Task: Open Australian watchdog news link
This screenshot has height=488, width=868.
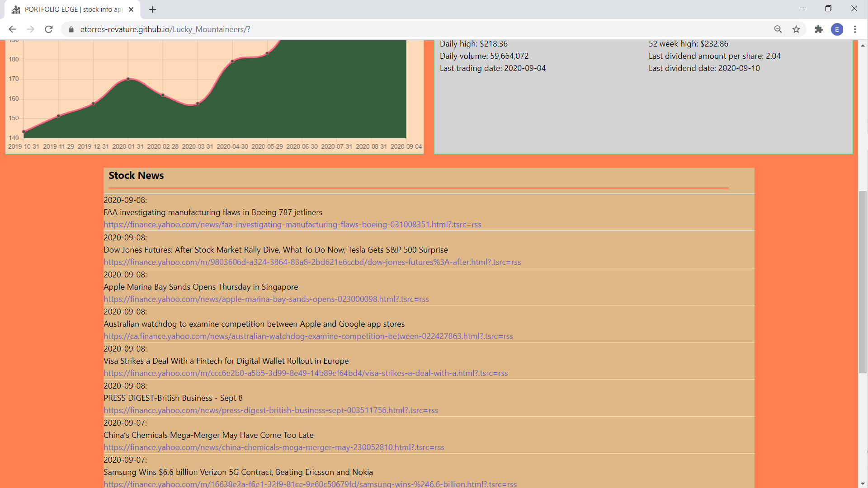Action: (308, 336)
